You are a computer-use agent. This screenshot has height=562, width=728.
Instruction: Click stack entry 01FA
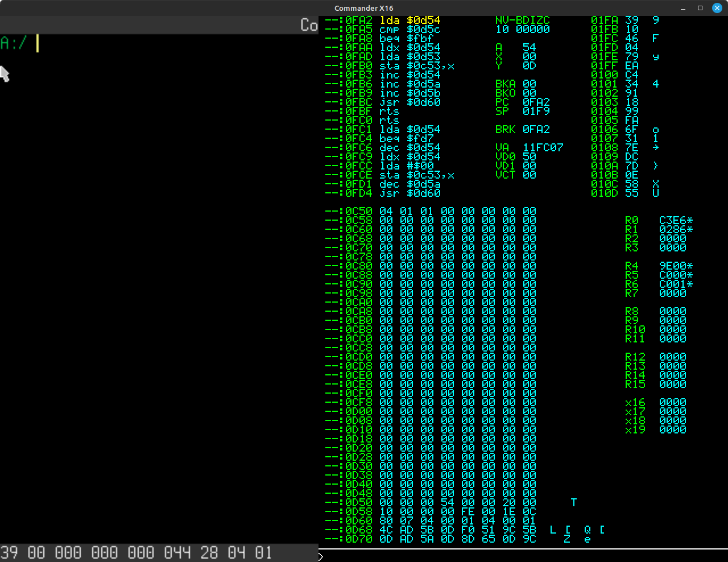tap(625, 20)
